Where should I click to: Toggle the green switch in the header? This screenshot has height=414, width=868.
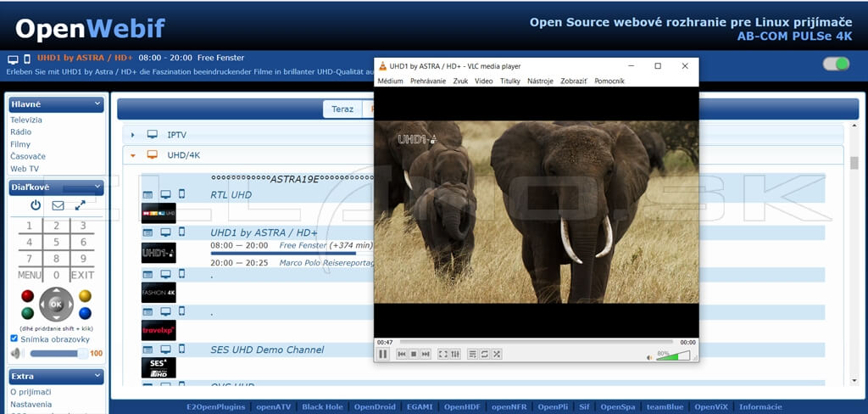point(836,64)
